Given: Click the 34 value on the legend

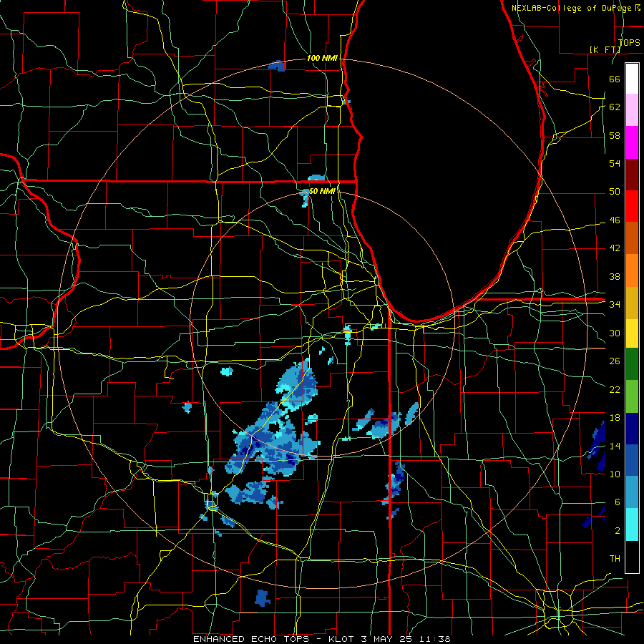Looking at the screenshot, I should point(615,304).
